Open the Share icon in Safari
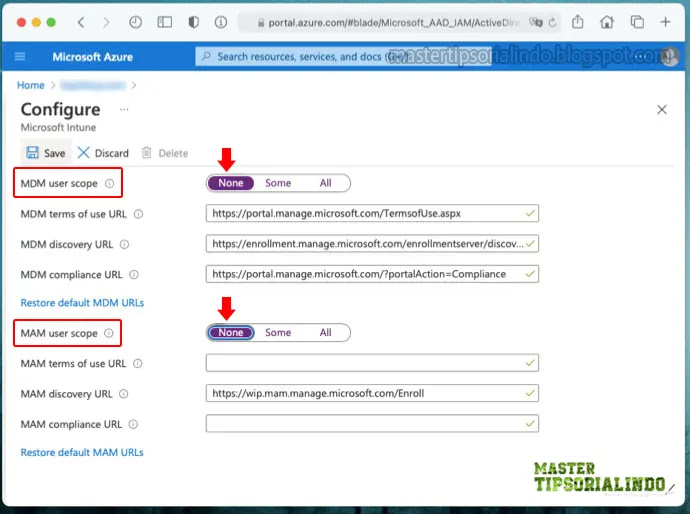Viewport: 690px width, 514px height. [578, 22]
